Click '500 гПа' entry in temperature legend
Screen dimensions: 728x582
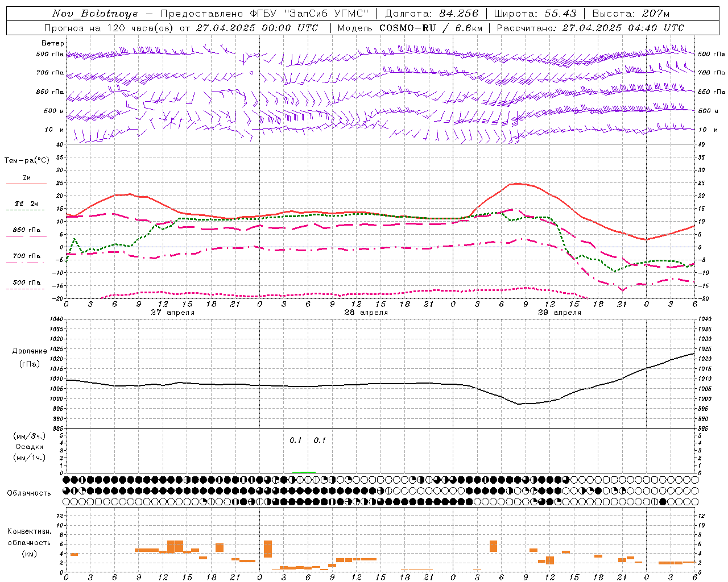pos(26,282)
